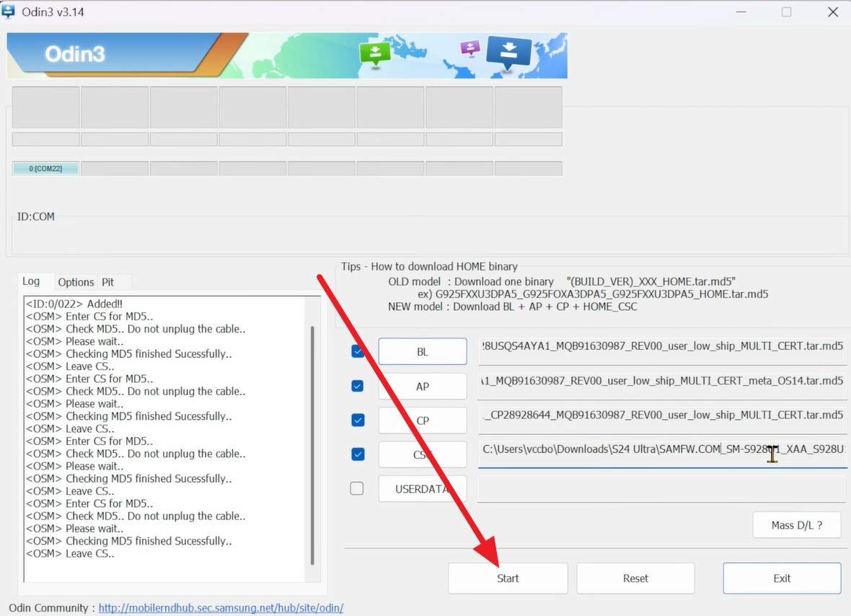Click the Exit button
This screenshot has width=851, height=616.
click(782, 578)
